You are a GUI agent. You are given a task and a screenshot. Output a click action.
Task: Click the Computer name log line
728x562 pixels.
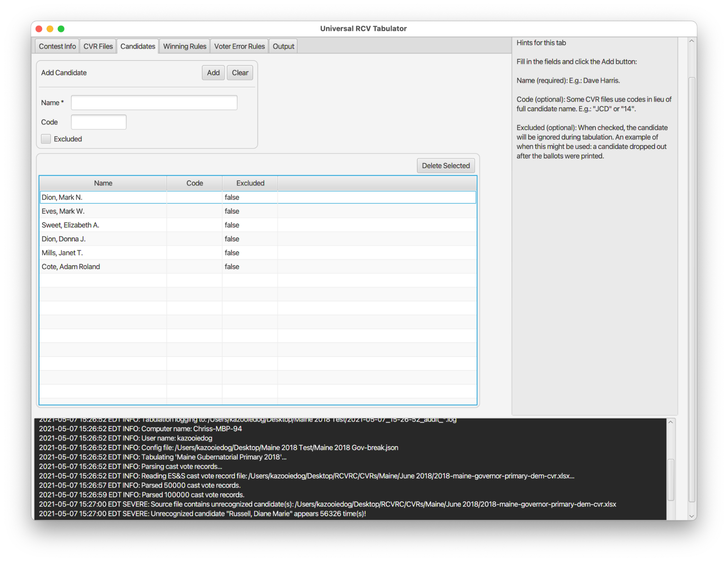point(140,429)
